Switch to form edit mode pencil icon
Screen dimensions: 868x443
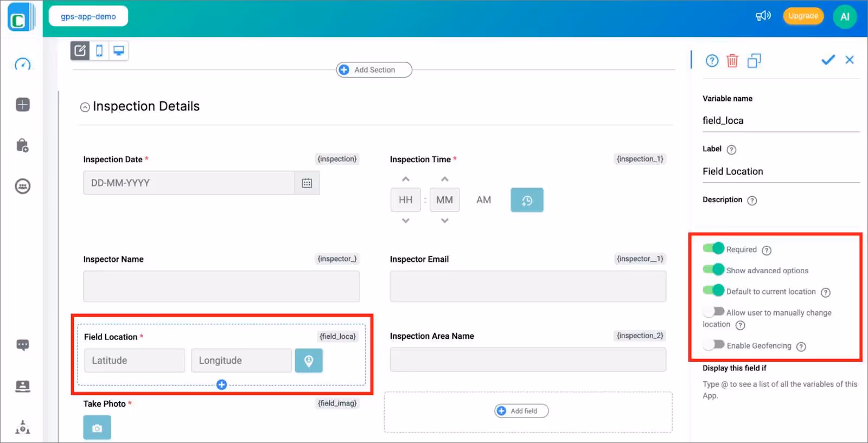click(x=80, y=51)
